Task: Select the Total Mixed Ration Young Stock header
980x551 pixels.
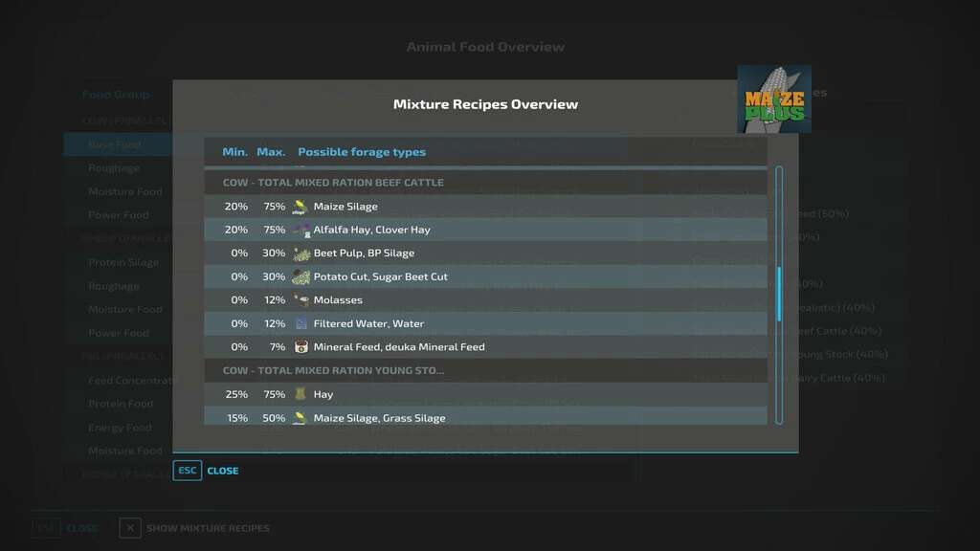Action: [x=333, y=370]
